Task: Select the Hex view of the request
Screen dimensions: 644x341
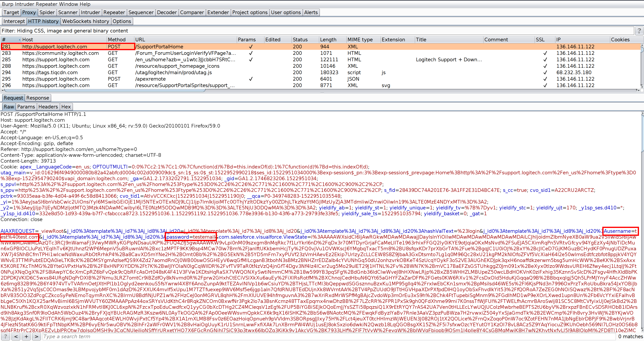Action: pos(66,107)
